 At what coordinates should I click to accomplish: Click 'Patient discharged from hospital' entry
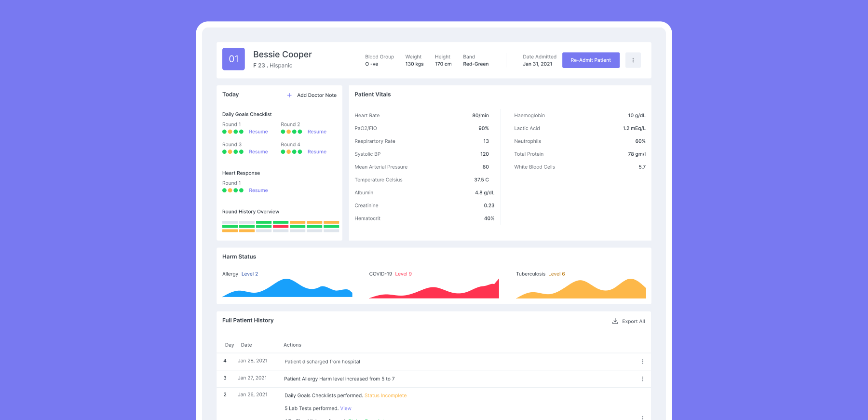[x=322, y=362]
